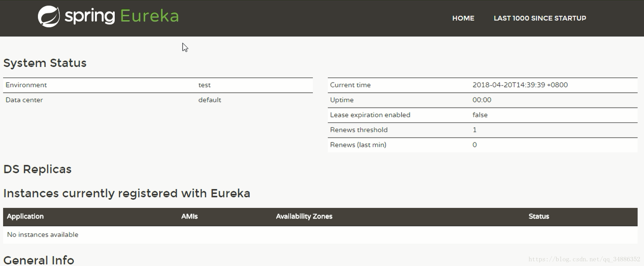The height and width of the screenshot is (266, 644).
Task: Select the Uptime label
Action: (342, 100)
